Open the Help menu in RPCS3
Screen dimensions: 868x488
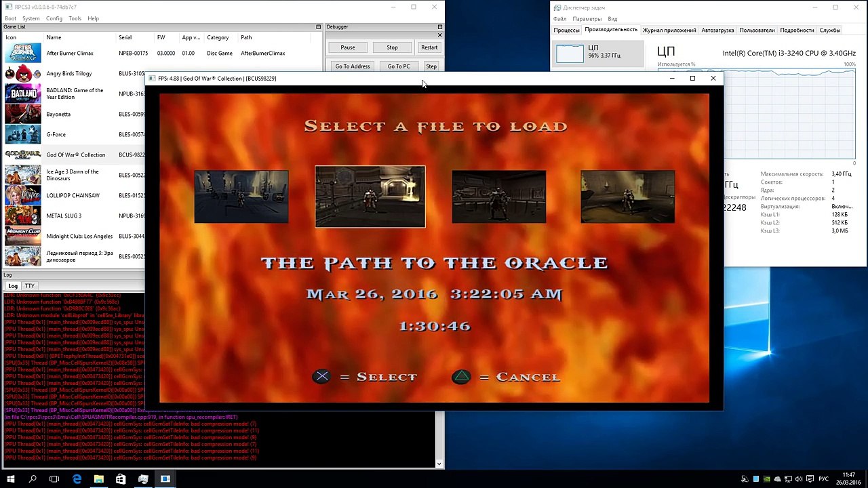coord(93,18)
